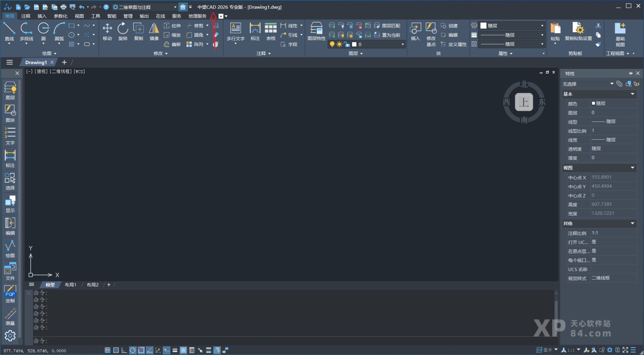Toggle ortho mode in status bar
Image resolution: width=644 pixels, height=355 pixels.
tap(124, 350)
